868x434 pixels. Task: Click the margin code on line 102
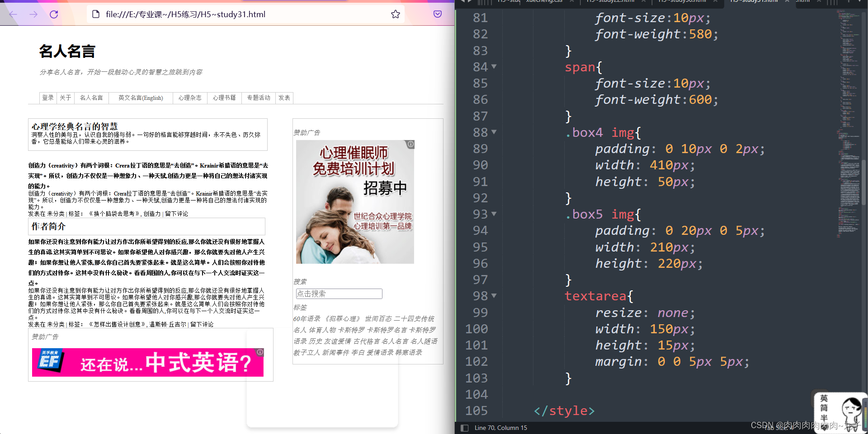672,362
